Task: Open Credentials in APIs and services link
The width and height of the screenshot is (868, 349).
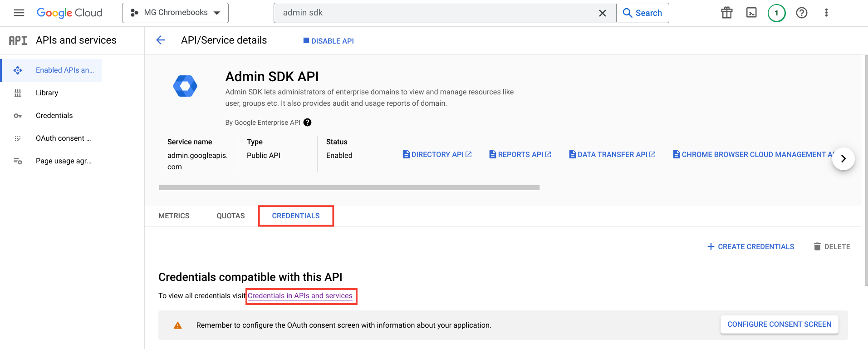Action: (300, 296)
